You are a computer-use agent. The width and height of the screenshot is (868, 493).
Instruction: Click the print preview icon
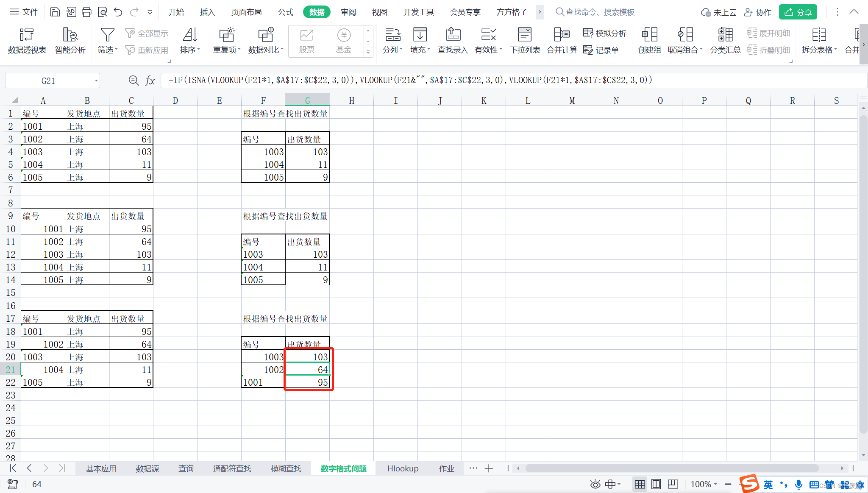point(103,12)
